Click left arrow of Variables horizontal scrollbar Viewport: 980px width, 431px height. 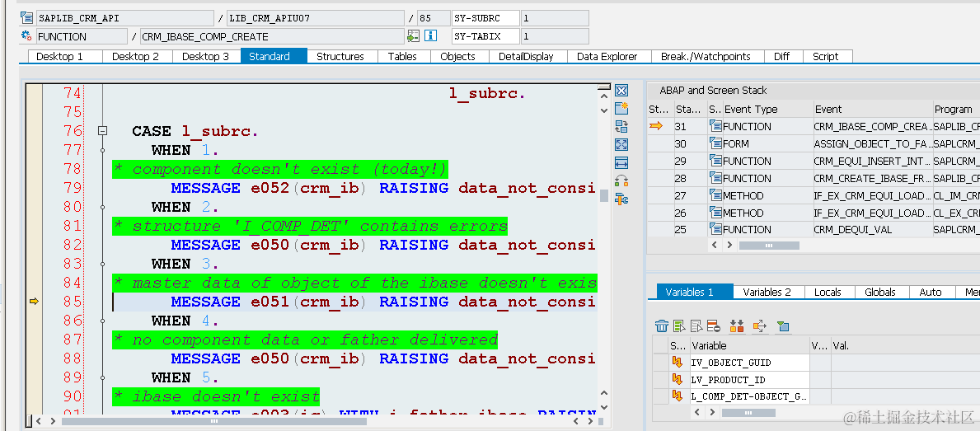tap(696, 413)
